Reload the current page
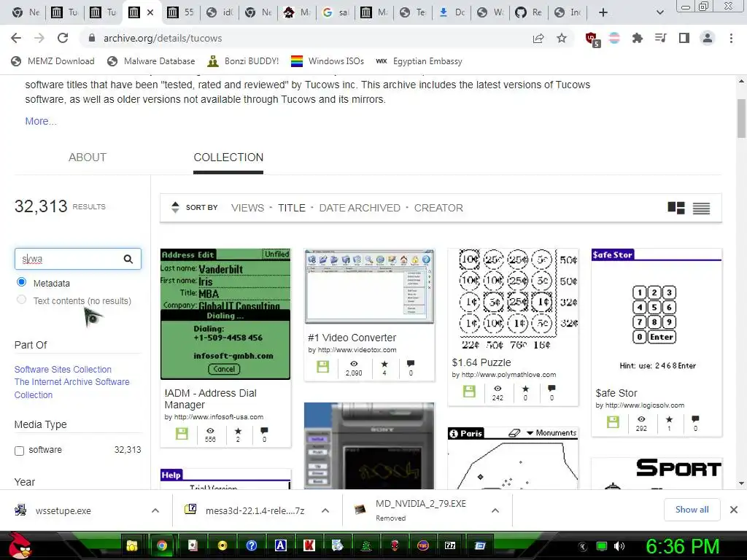 (x=63, y=38)
